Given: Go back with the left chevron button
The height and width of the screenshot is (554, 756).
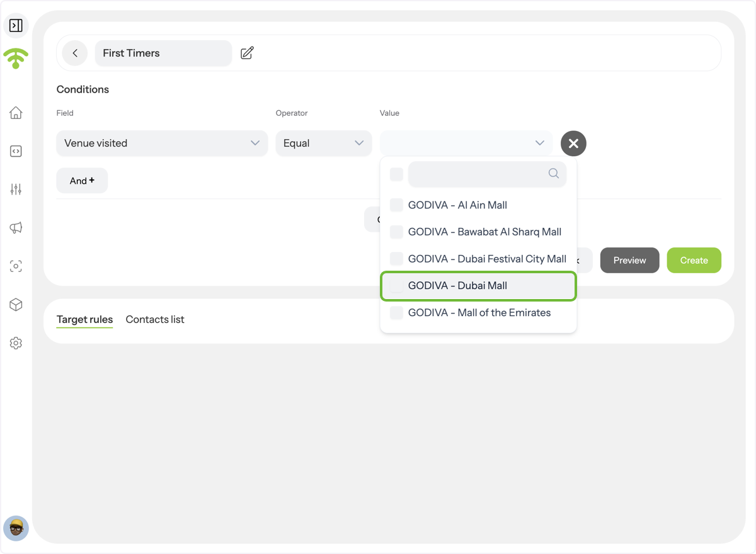Looking at the screenshot, I should click(75, 53).
